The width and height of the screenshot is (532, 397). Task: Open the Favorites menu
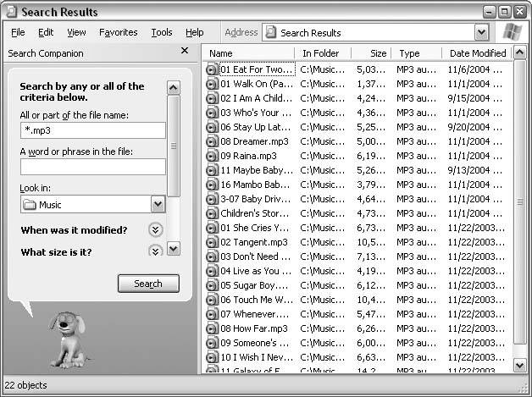click(x=118, y=32)
